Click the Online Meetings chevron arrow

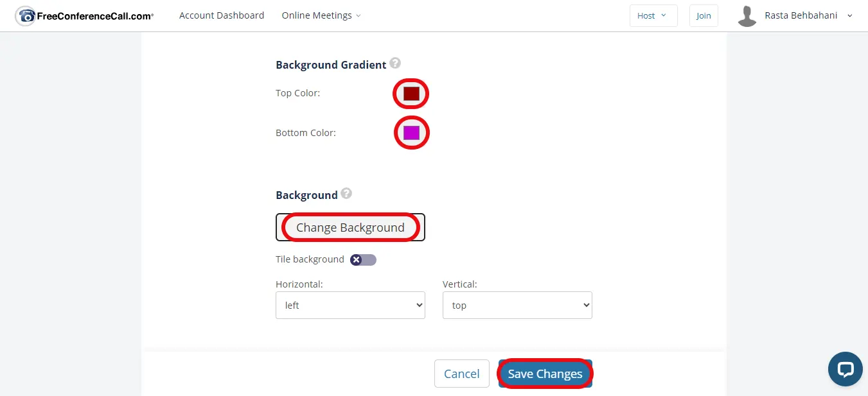pos(359,16)
